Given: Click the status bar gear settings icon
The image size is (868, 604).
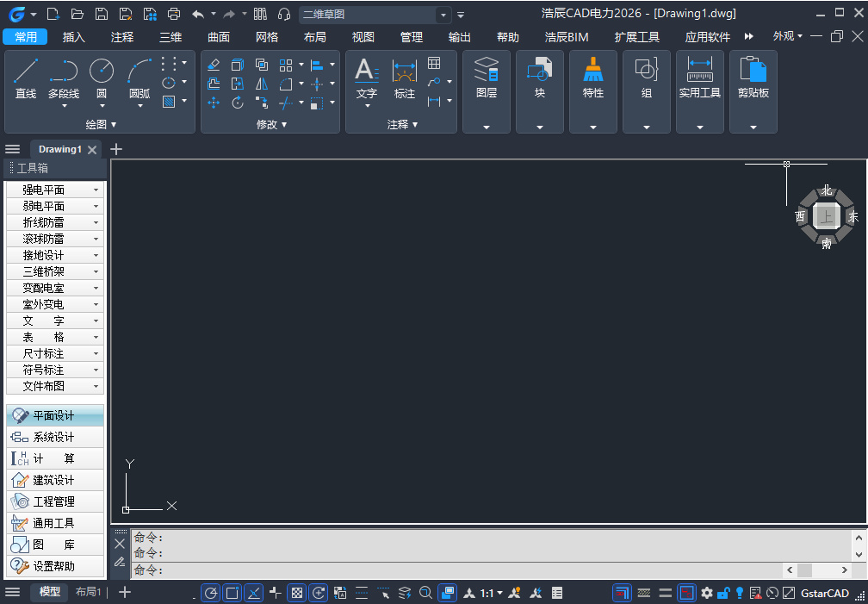Looking at the screenshot, I should coord(706,593).
